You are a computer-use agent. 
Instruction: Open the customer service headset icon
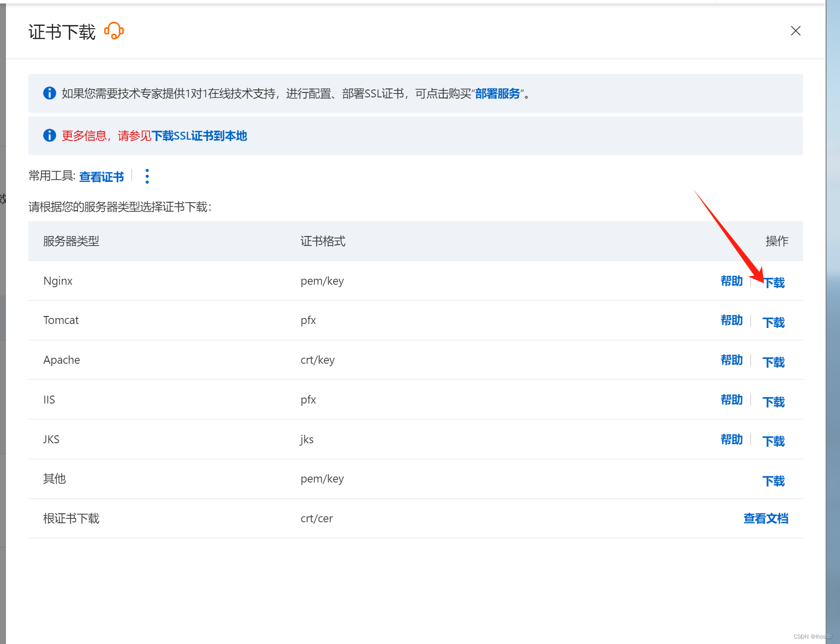(114, 31)
